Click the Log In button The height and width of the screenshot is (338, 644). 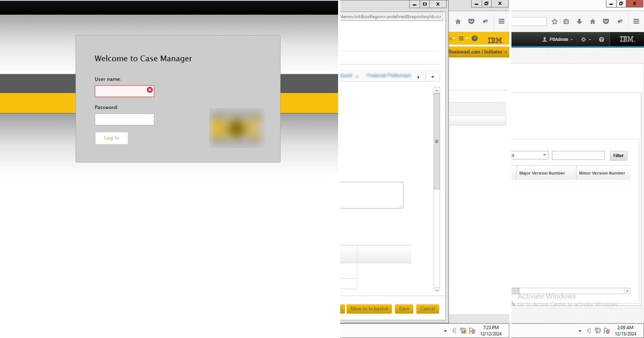[x=112, y=138]
